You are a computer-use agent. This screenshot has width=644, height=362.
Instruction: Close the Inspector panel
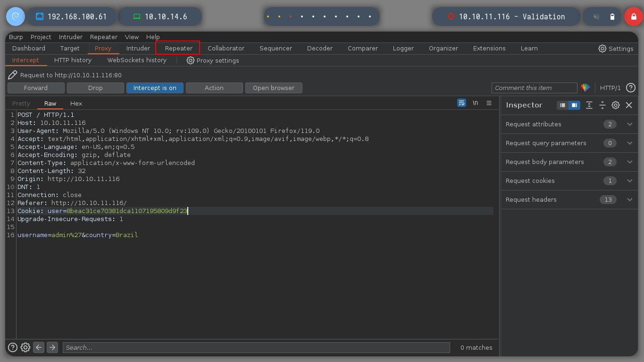(628, 105)
